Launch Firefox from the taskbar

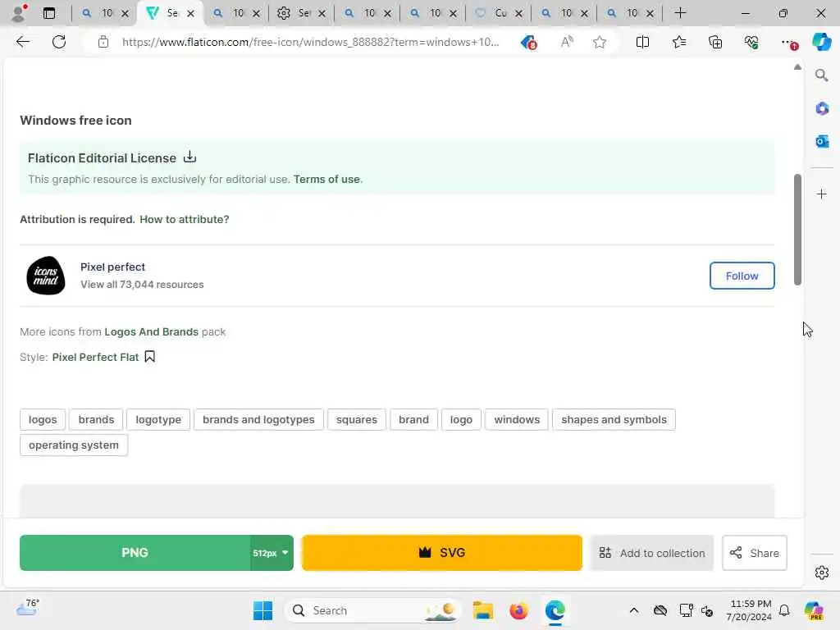coord(518,610)
